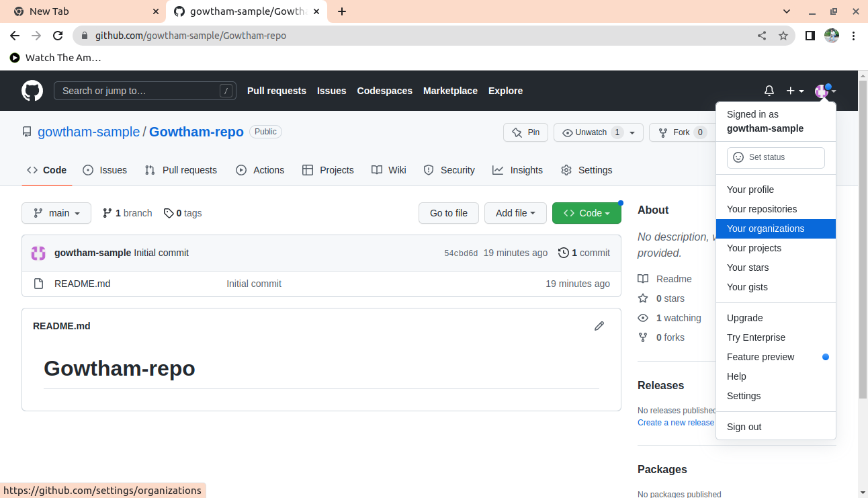The image size is (868, 498).
Task: Select Your organizations from user menu
Action: click(x=765, y=229)
